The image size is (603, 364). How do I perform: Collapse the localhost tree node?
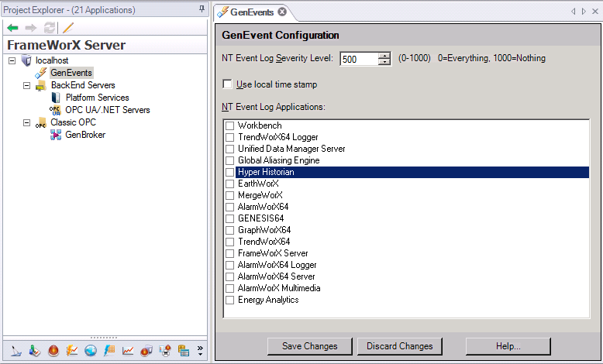(12, 60)
